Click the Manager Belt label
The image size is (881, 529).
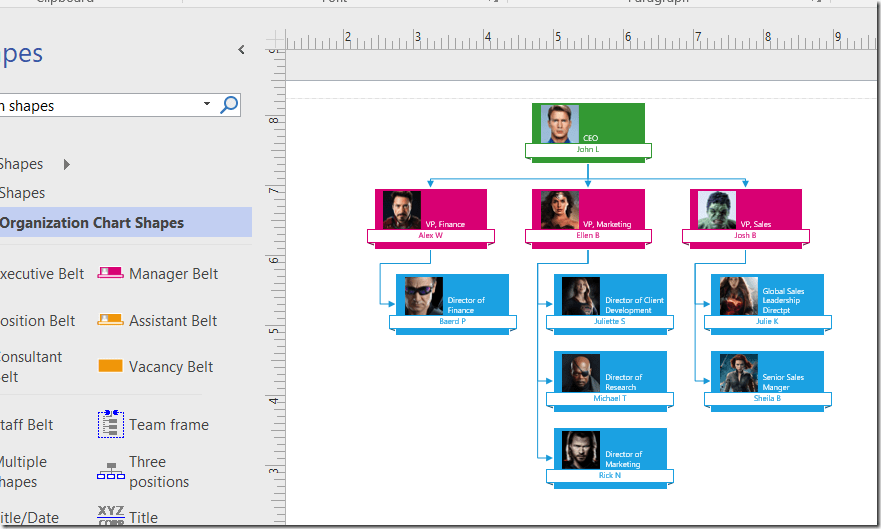point(174,274)
